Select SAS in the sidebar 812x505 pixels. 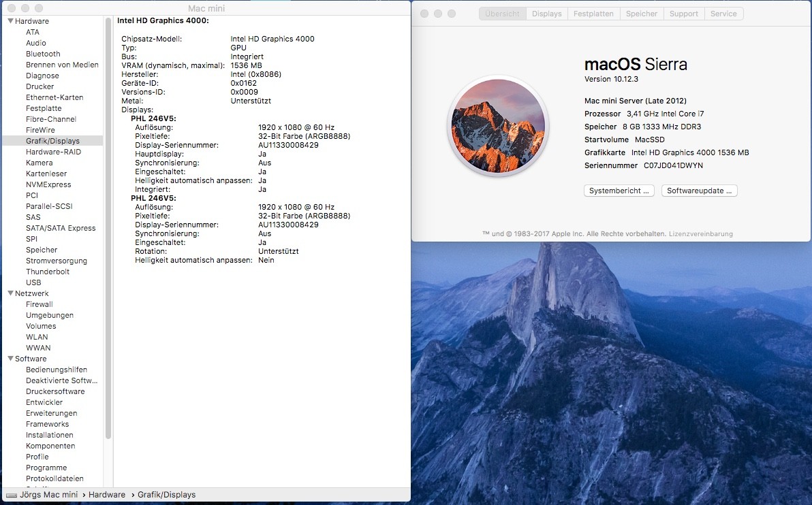tap(33, 217)
